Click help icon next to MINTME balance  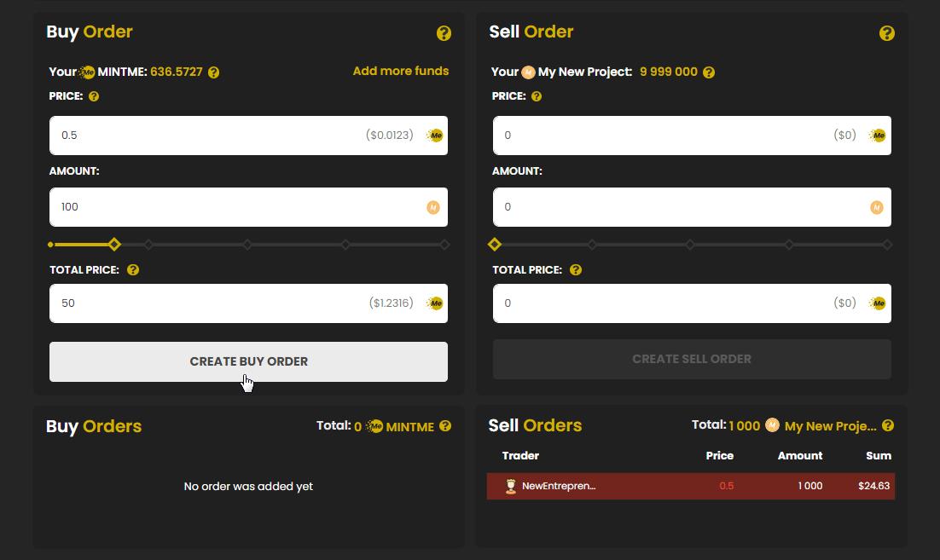(214, 72)
